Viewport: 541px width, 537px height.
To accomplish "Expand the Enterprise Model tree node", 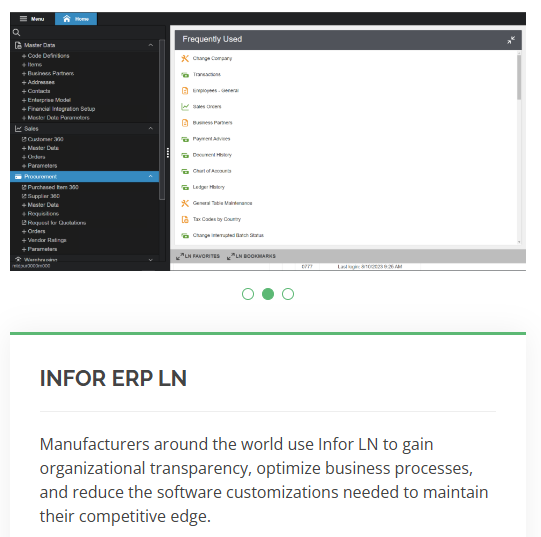I will click(24, 100).
